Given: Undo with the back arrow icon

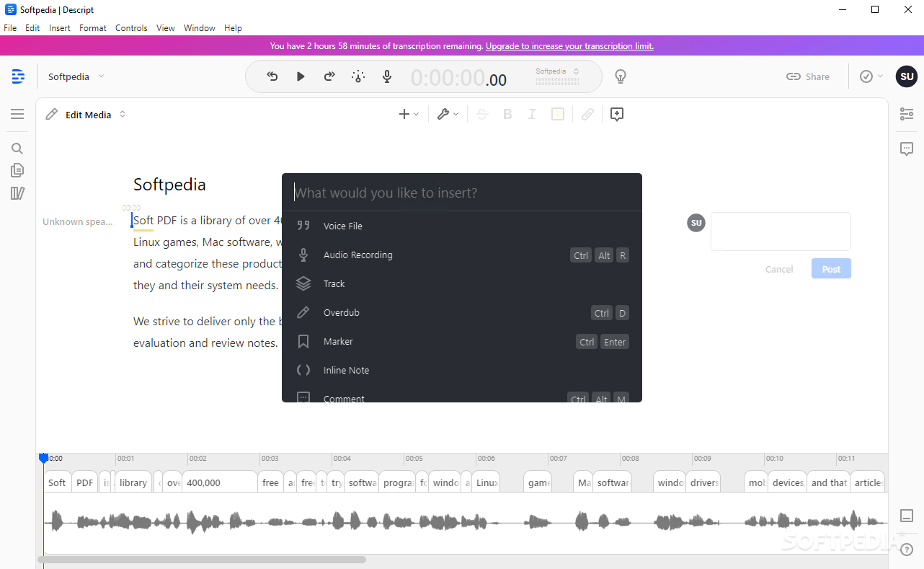Looking at the screenshot, I should (x=272, y=76).
